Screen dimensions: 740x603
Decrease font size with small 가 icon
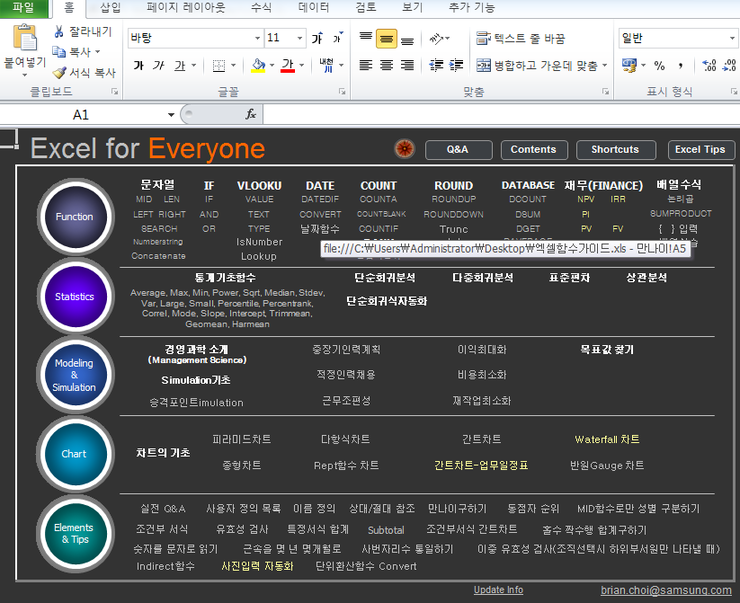[337, 38]
